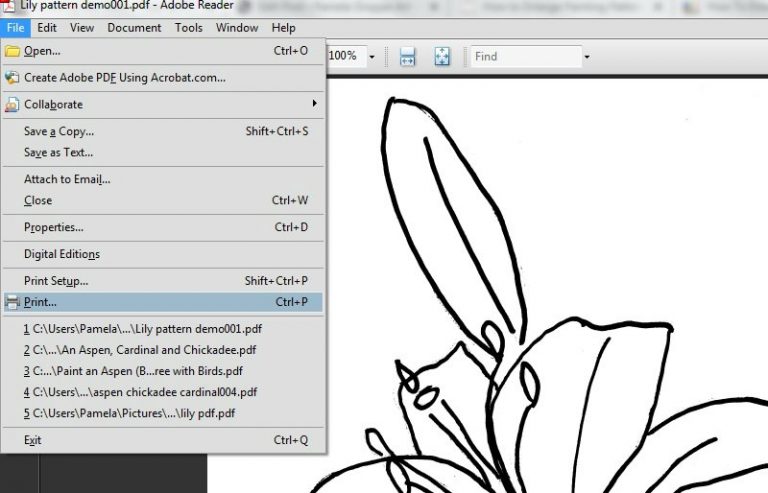
Task: Open recent file An Aspen, Cardinal and Chickadee.pdf
Action: point(140,350)
